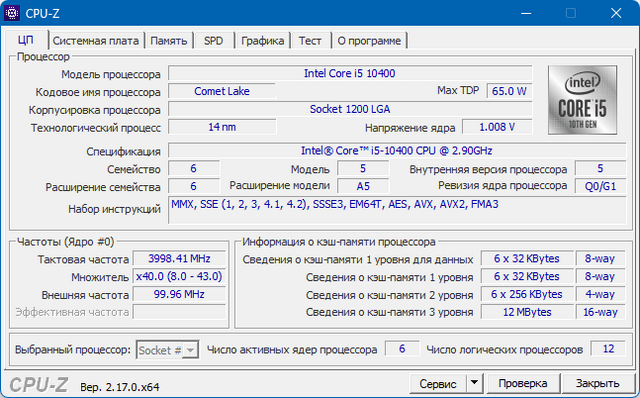Click the 12 MBytes L3 cache value
640x398 pixels.
(x=527, y=312)
